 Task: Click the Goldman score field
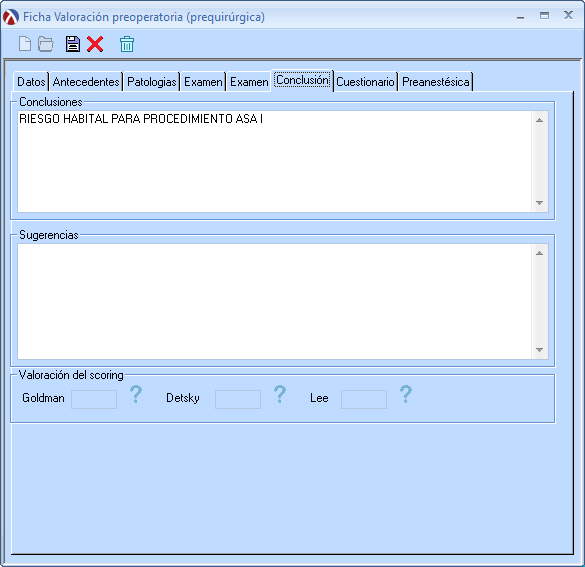(x=94, y=399)
